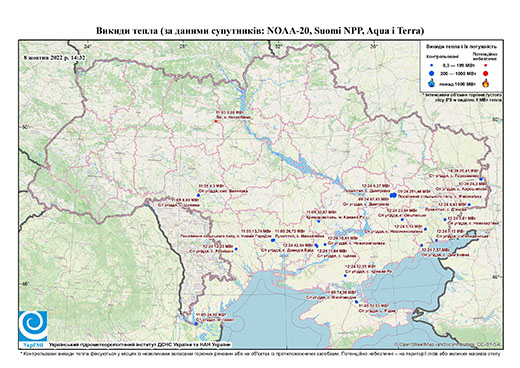Screen dimensions: 520x368
Task: Select the blue marker in northern Crimea
Action: point(356,302)
